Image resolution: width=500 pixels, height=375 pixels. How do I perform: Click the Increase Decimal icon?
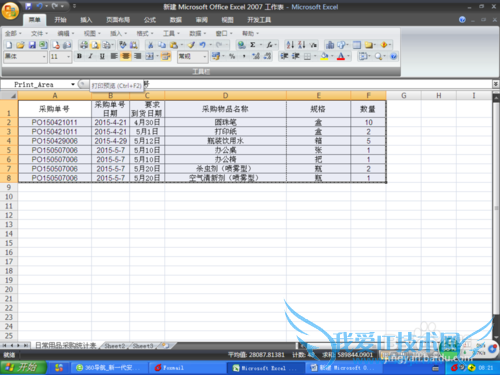point(256,56)
